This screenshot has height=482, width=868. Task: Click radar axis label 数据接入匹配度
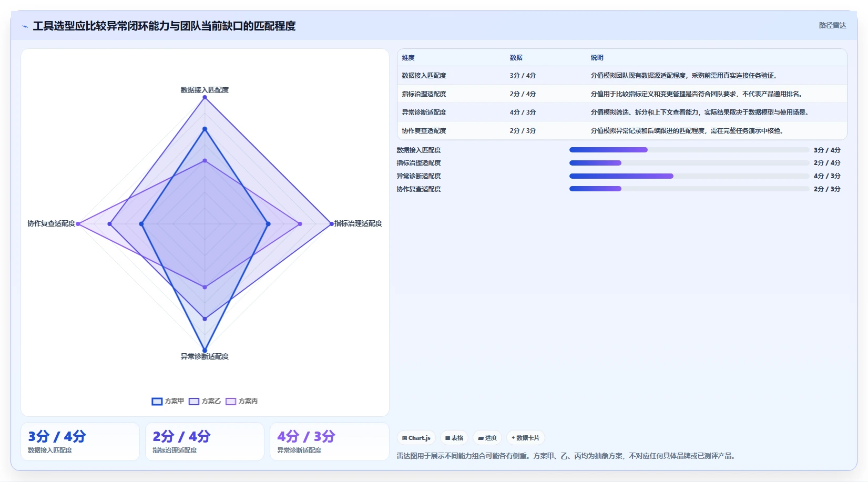point(205,90)
